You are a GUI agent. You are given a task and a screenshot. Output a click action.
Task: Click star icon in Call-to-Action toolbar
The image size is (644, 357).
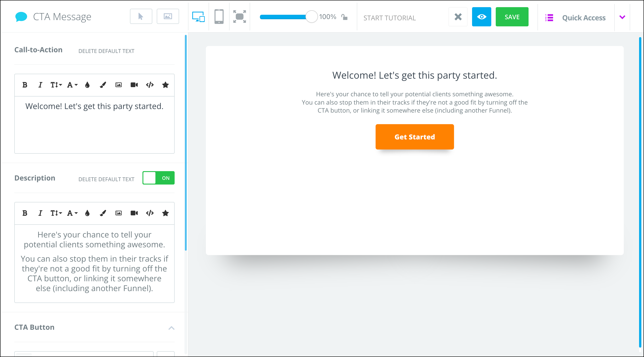[165, 85]
